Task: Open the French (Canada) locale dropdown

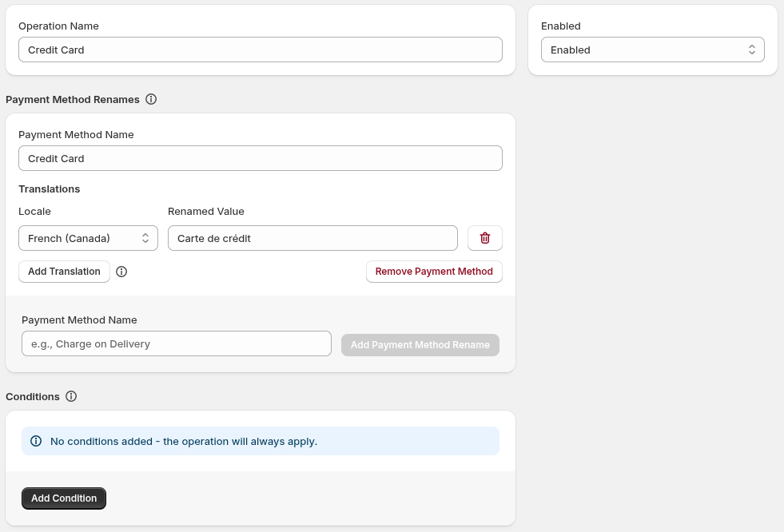Action: point(88,238)
